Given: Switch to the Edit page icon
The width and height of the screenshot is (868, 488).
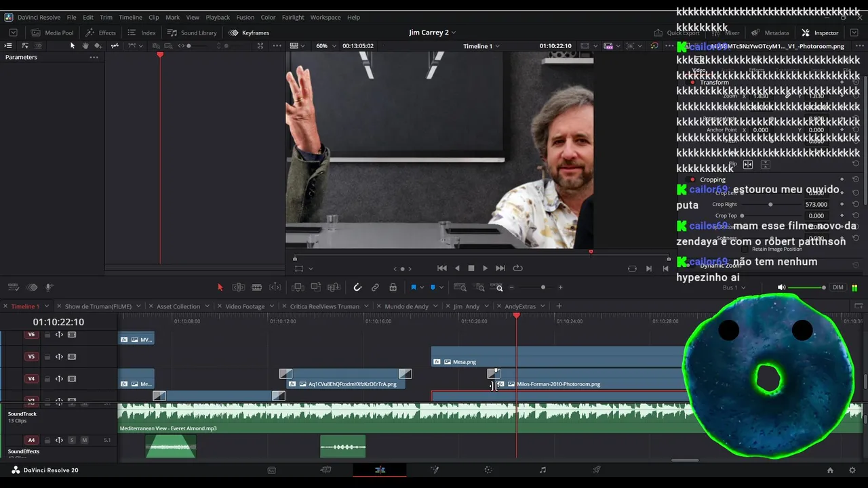Looking at the screenshot, I should click(x=380, y=470).
